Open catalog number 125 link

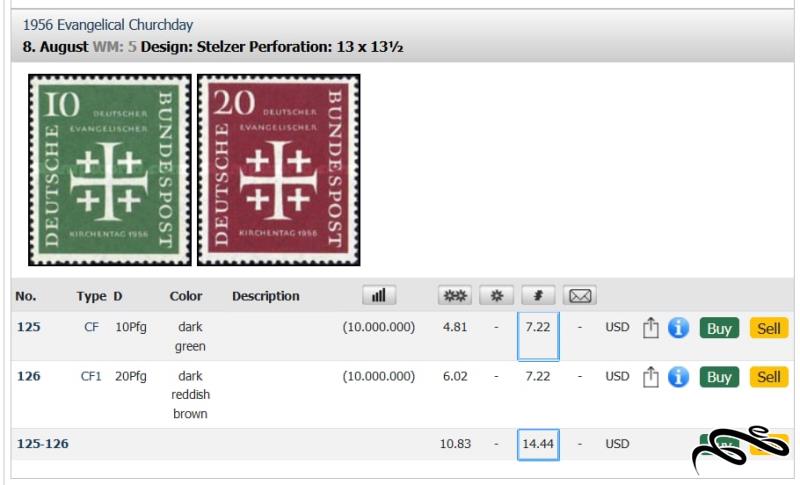click(29, 327)
